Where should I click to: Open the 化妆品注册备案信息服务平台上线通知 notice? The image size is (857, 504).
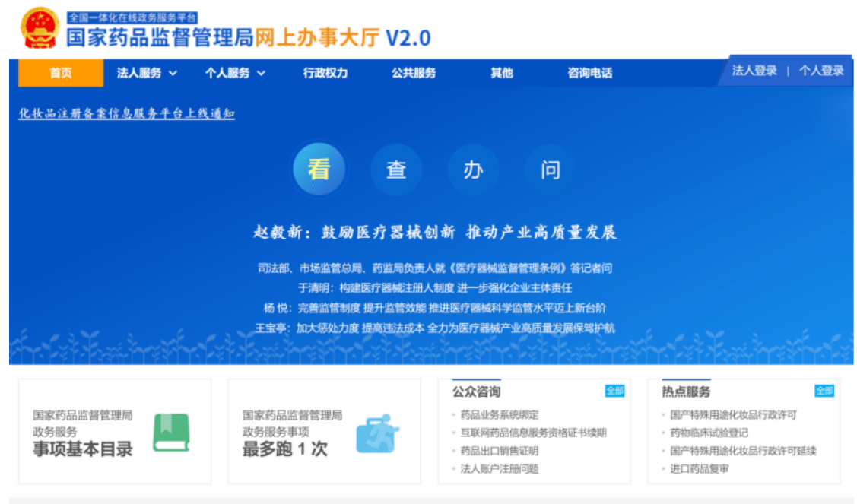(127, 113)
